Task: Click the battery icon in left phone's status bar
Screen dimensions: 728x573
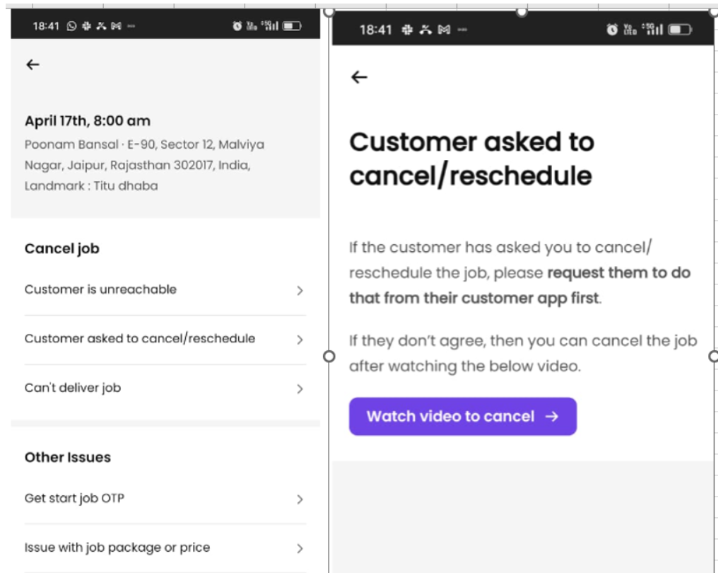Action: pyautogui.click(x=292, y=26)
